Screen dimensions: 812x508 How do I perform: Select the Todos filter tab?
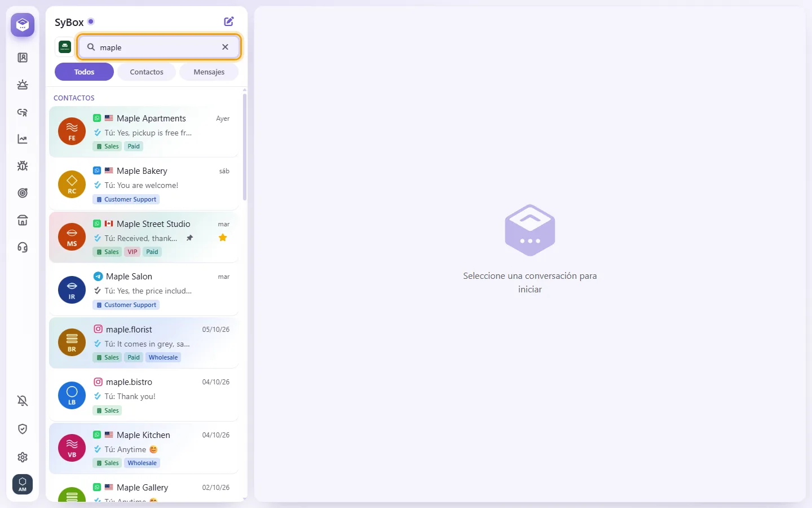coord(84,72)
